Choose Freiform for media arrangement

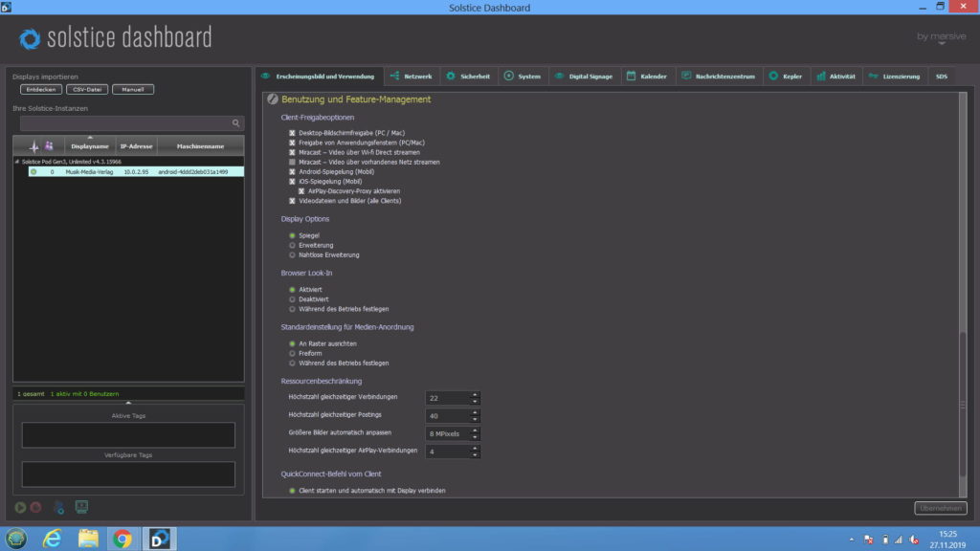click(292, 353)
